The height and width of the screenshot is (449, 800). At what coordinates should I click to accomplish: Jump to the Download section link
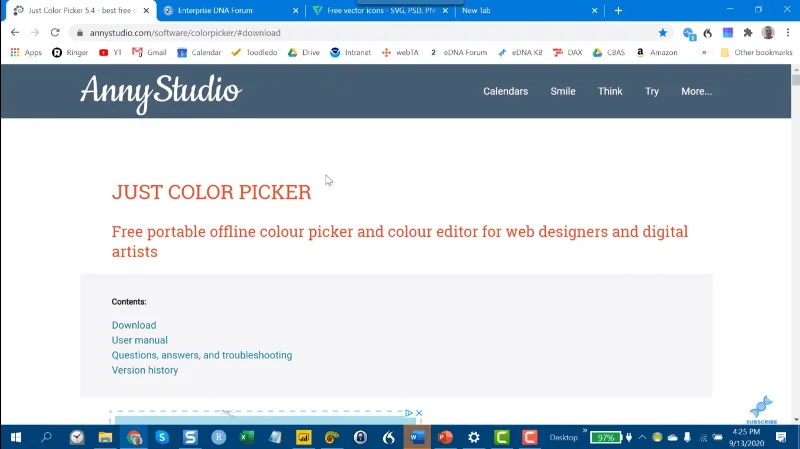(x=134, y=325)
